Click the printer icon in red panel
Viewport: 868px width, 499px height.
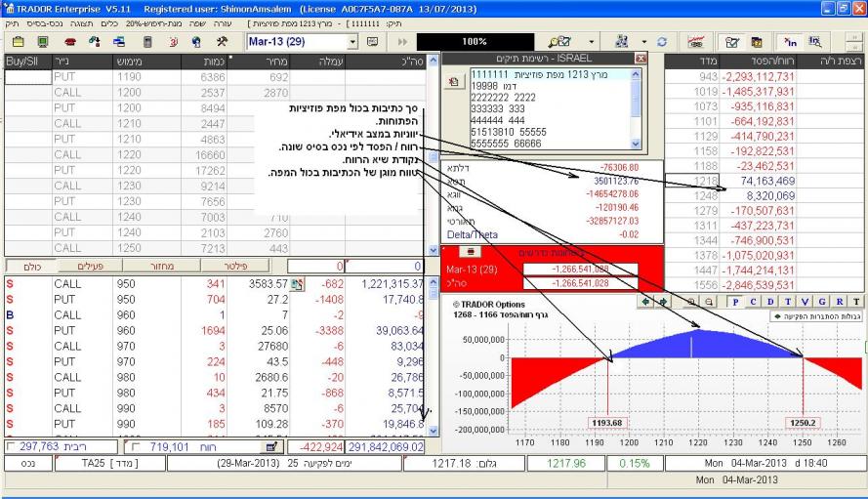(x=470, y=252)
